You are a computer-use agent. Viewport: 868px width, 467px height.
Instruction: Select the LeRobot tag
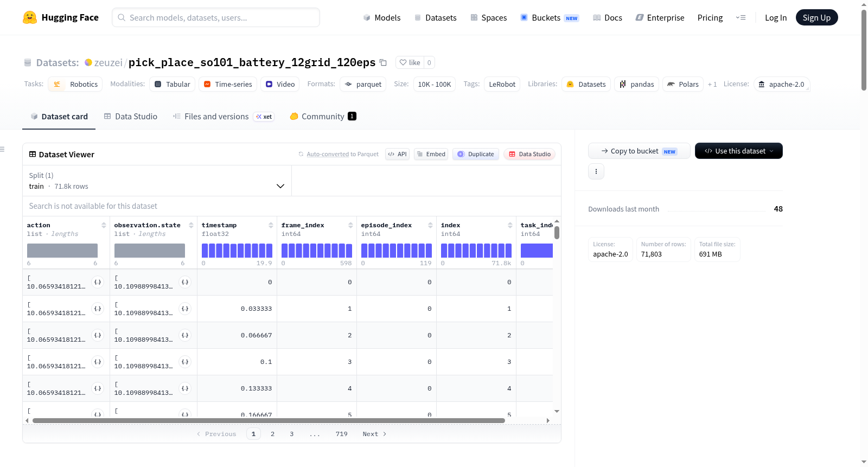pos(502,84)
